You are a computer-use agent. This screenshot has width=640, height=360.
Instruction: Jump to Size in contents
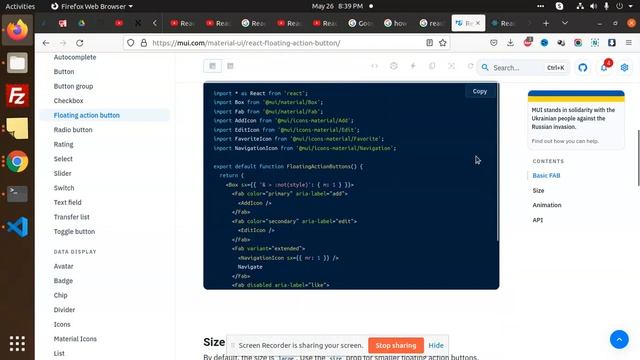coord(538,191)
